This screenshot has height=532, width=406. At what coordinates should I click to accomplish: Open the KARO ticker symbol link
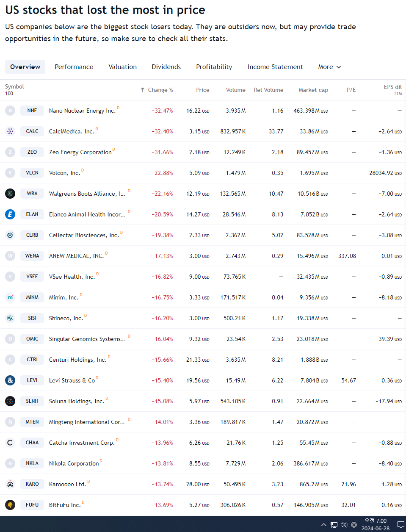tap(32, 484)
